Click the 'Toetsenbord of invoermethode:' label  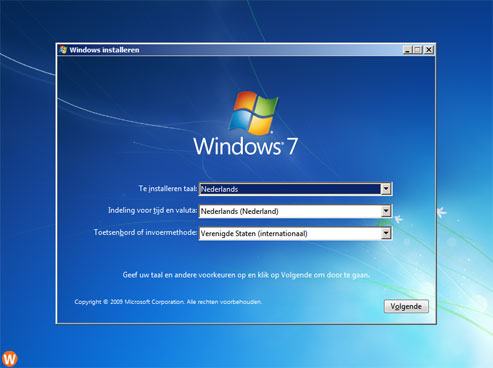[x=145, y=232]
